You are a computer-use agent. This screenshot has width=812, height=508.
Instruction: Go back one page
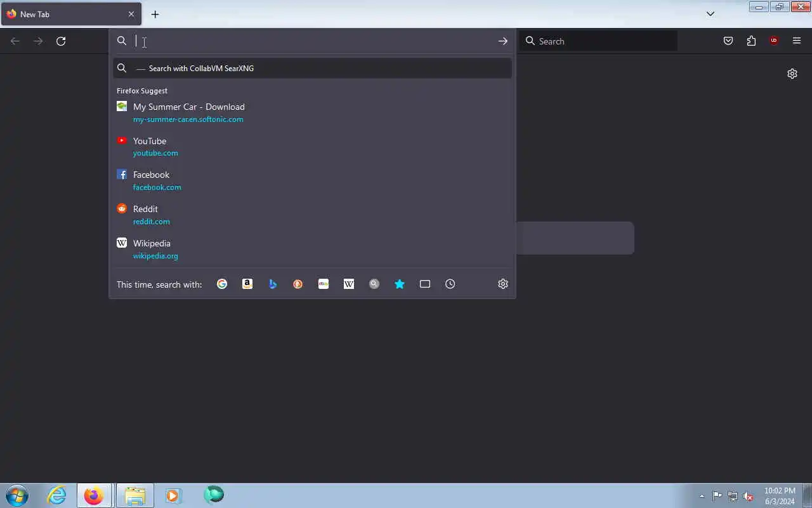click(x=15, y=41)
